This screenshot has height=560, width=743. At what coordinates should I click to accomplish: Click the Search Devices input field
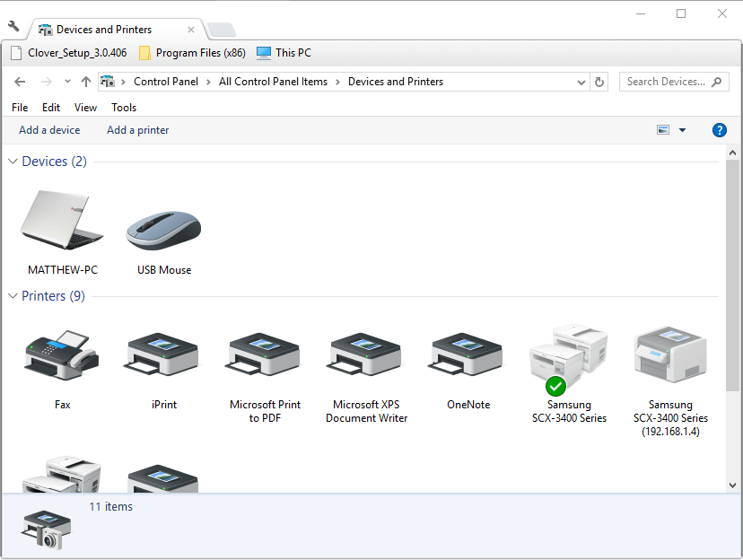[x=666, y=82]
